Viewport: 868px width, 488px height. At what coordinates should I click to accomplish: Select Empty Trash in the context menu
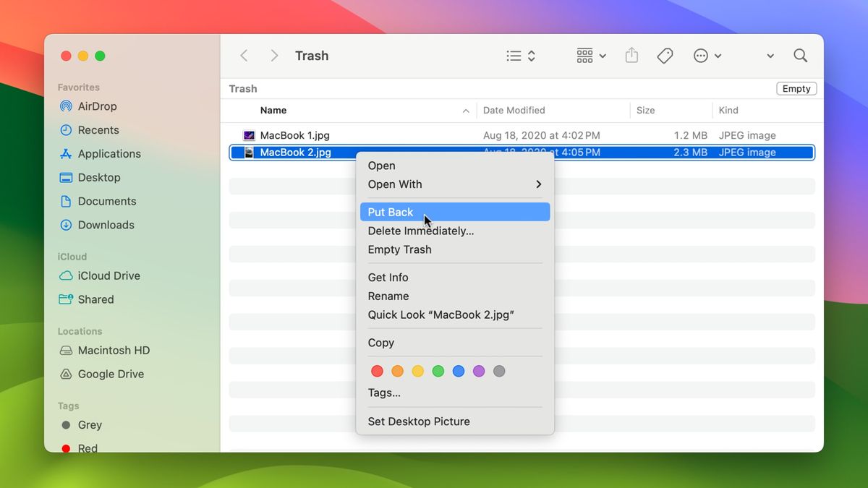click(400, 249)
